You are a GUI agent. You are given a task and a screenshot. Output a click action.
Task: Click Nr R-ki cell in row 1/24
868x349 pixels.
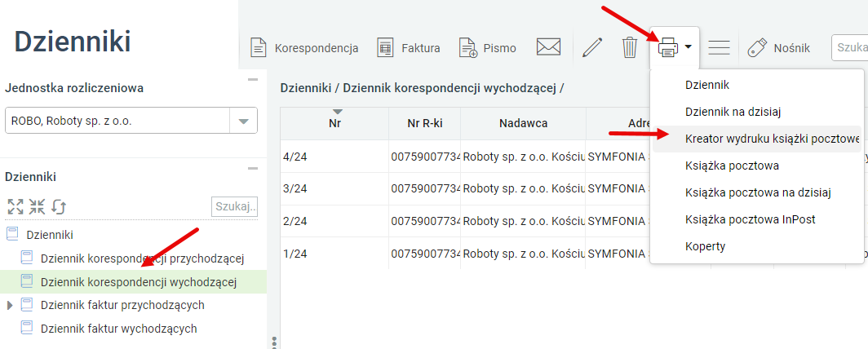pyautogui.click(x=424, y=254)
